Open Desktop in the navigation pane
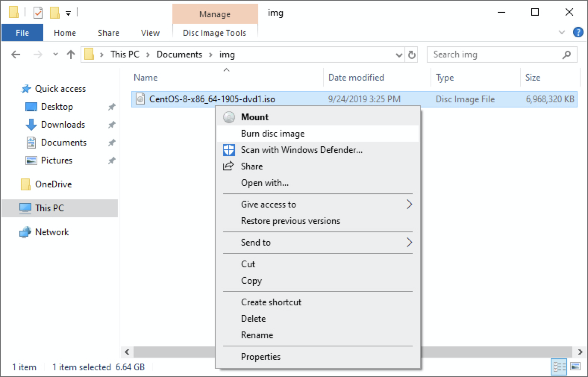This screenshot has width=588, height=377. point(57,107)
